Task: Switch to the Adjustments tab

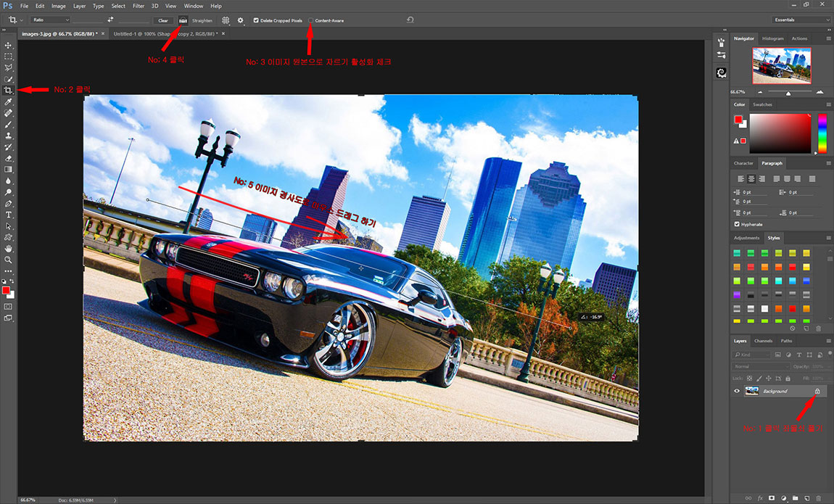Action: click(x=747, y=238)
